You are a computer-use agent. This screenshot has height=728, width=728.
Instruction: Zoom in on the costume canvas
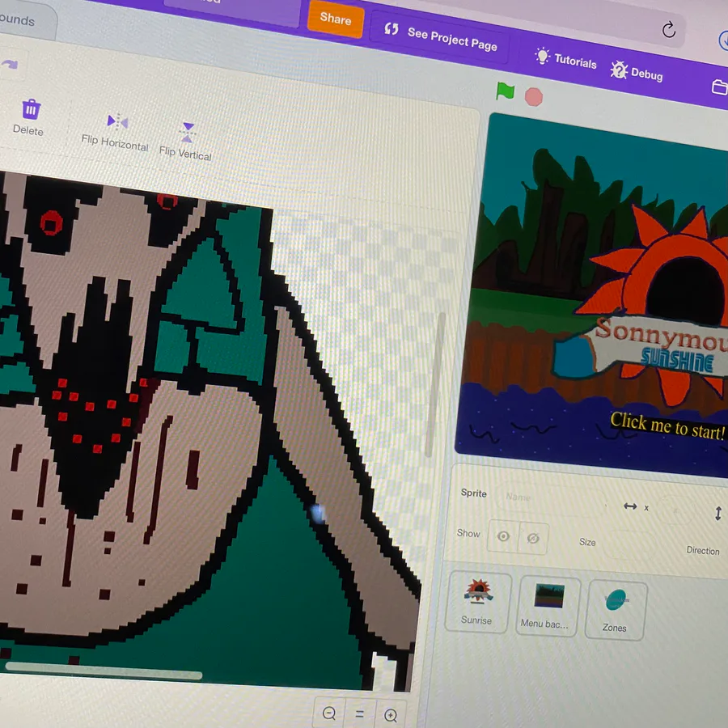(391, 715)
